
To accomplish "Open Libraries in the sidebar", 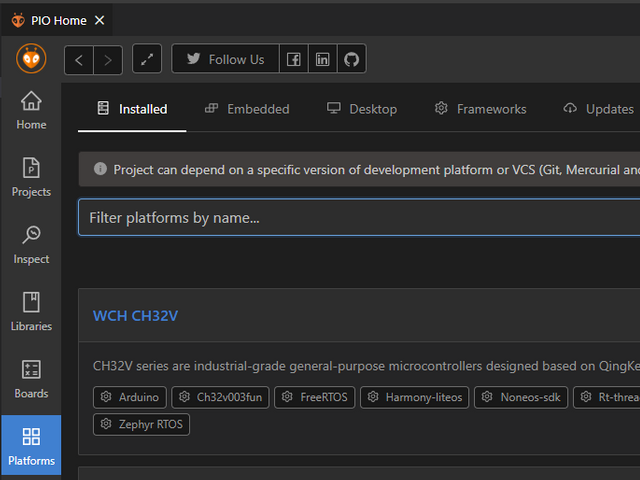I will pyautogui.click(x=31, y=312).
